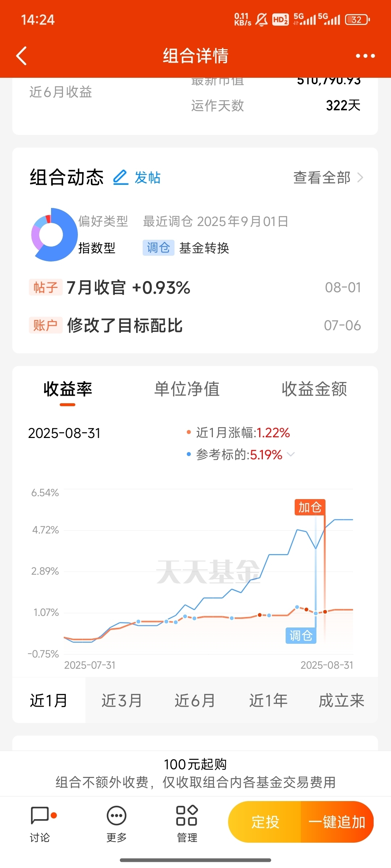Image resolution: width=391 pixels, height=868 pixels.
Task: Select the 近6月 time range
Action: [195, 701]
